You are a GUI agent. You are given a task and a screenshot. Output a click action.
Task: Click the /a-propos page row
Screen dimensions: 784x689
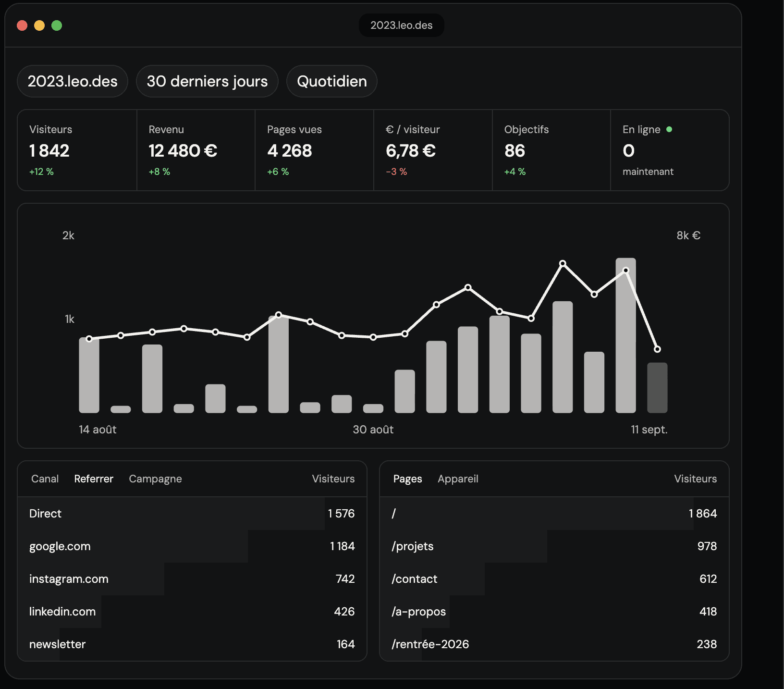coord(554,612)
